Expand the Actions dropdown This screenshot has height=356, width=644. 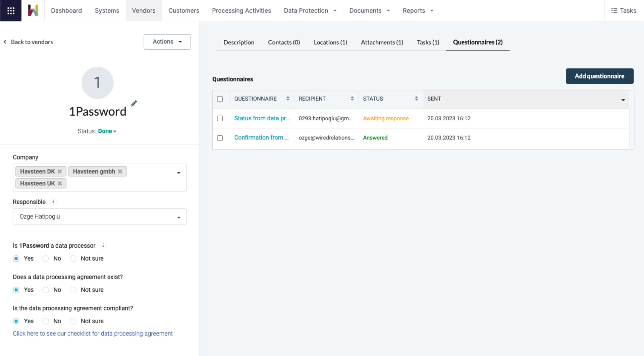167,42
